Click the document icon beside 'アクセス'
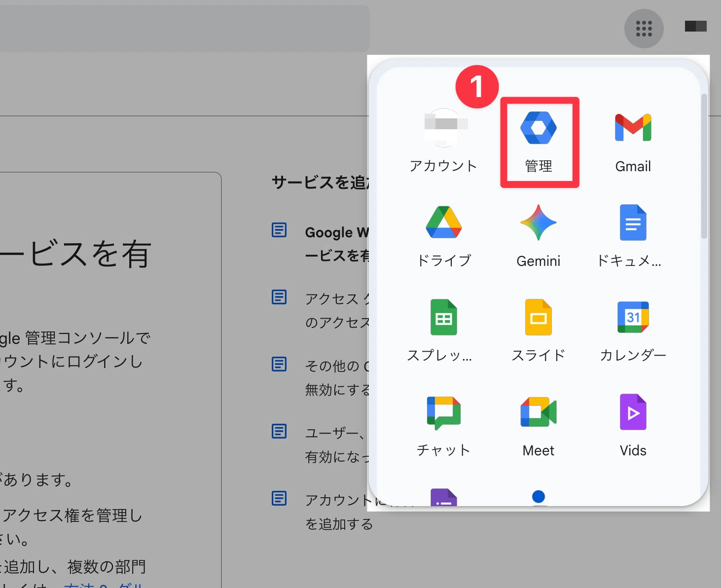The width and height of the screenshot is (721, 588). [x=279, y=296]
